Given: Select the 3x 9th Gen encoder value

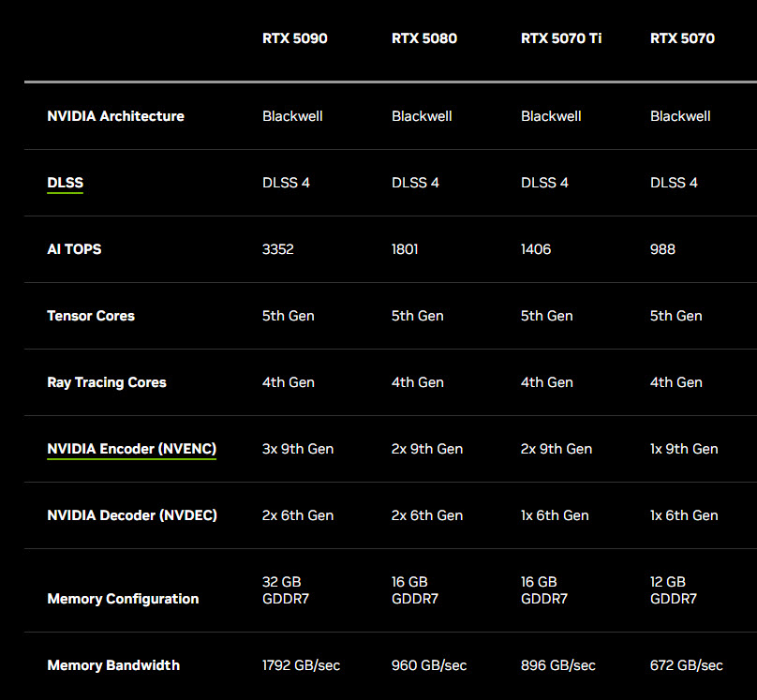Looking at the screenshot, I should tap(297, 448).
